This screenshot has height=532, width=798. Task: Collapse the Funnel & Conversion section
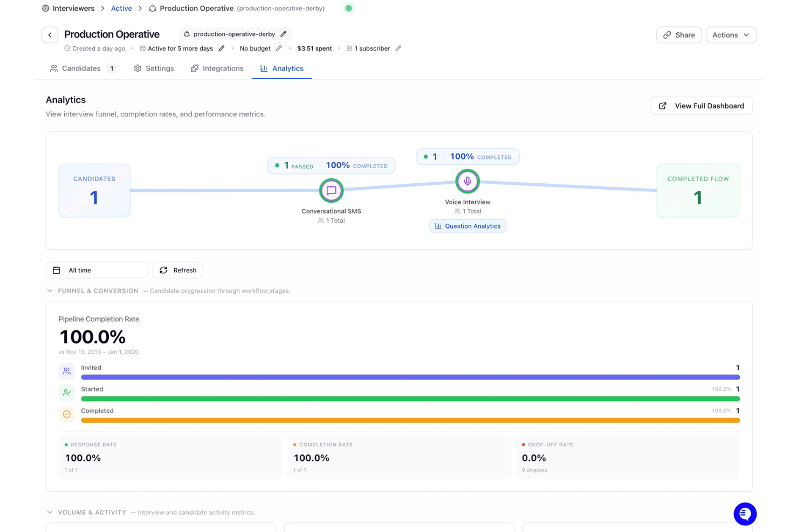[x=50, y=291]
